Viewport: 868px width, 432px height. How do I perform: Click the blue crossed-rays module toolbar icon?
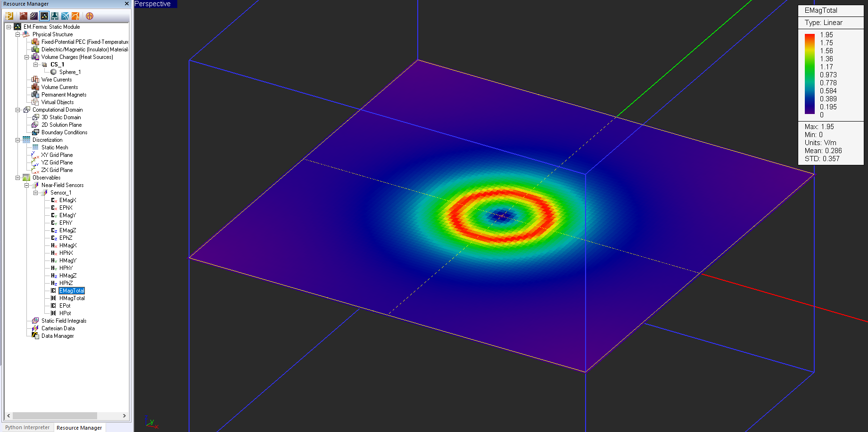[x=65, y=16]
